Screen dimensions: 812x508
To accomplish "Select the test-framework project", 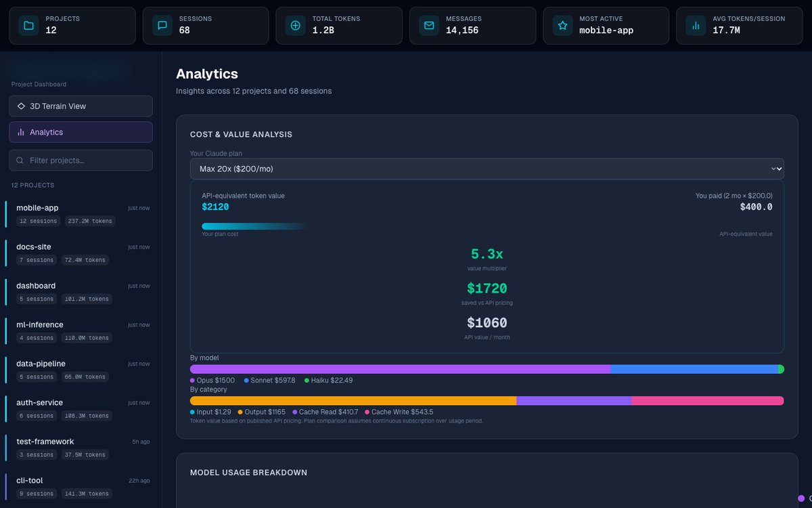I will click(x=81, y=448).
